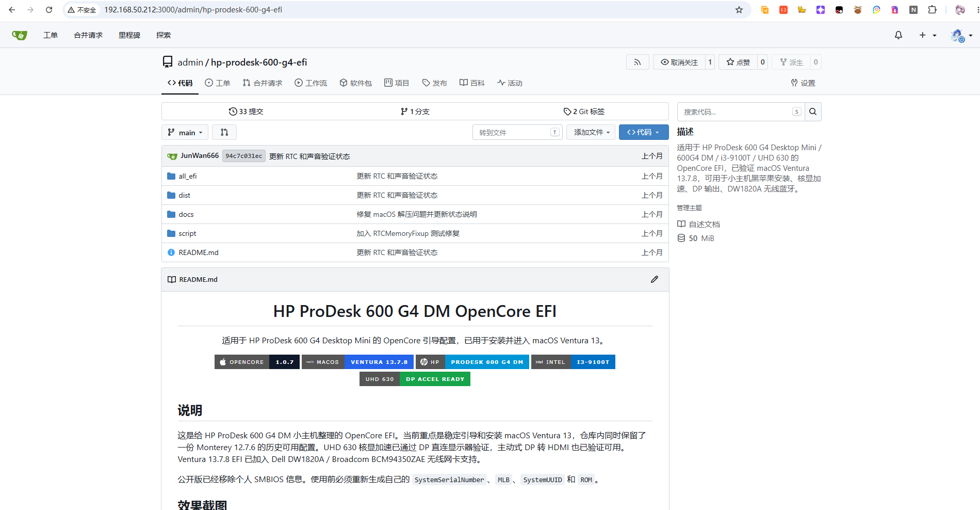The image size is (980, 510).
Task: Click the browser reload button
Action: [49, 10]
